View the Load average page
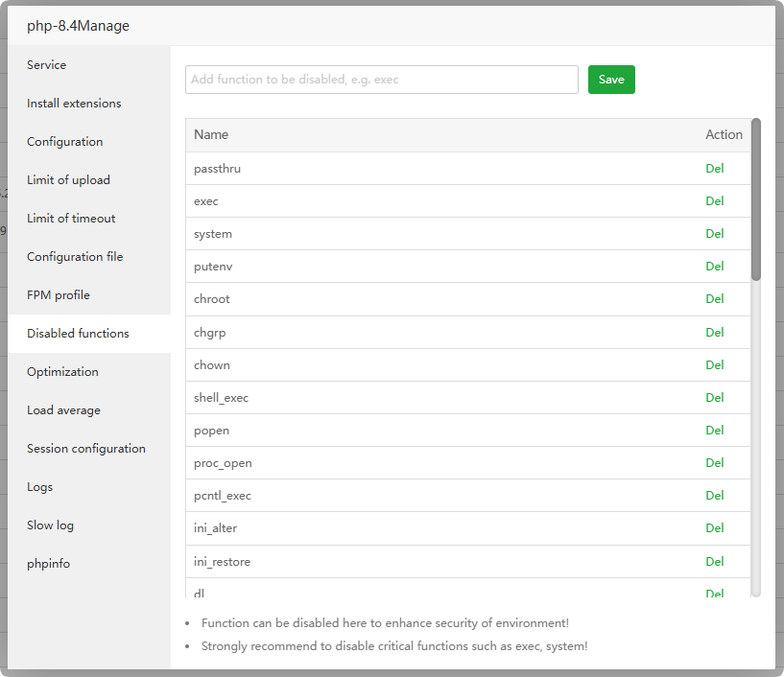The height and width of the screenshot is (677, 784). pos(63,410)
